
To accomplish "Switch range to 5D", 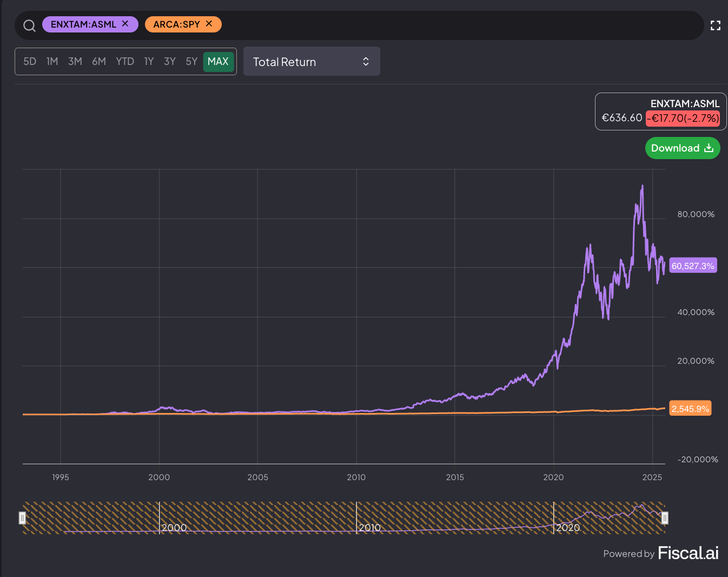I will [30, 61].
